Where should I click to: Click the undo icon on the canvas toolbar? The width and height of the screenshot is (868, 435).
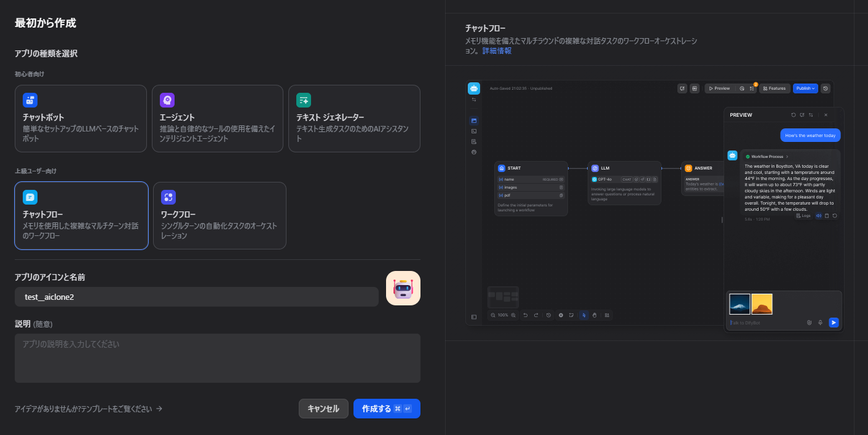[x=524, y=315]
